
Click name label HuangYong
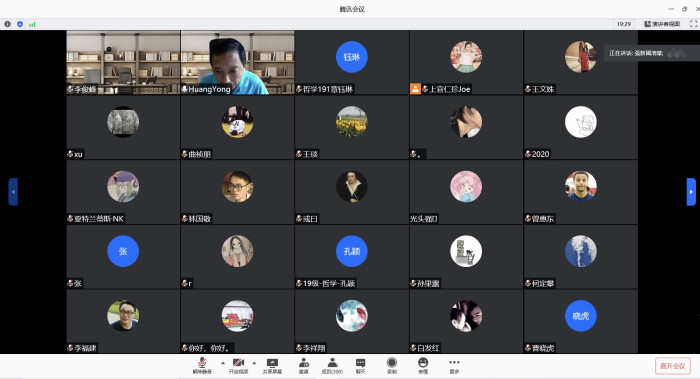209,89
